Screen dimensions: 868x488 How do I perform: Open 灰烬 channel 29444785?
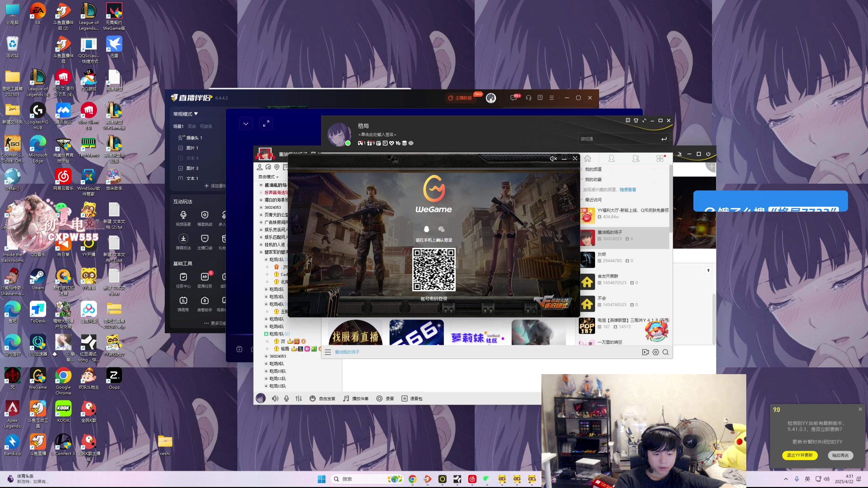point(625,259)
